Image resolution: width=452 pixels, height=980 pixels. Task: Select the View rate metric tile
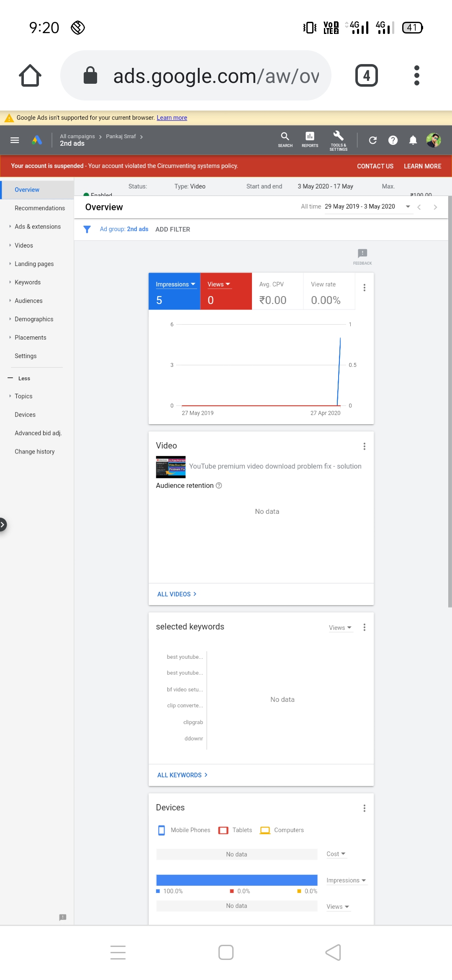[x=329, y=291]
